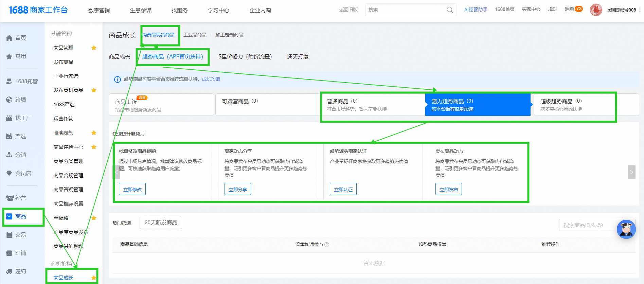Click the search magnifier icon in header
This screenshot has width=644, height=284.
coord(450,10)
